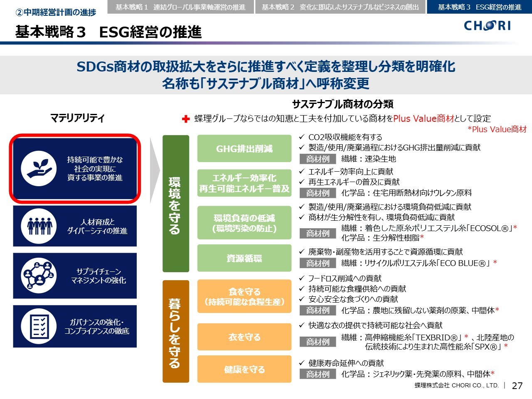Click the 快適な衣の提供 bullet
Screen dimensions: 532x399
(x=371, y=325)
